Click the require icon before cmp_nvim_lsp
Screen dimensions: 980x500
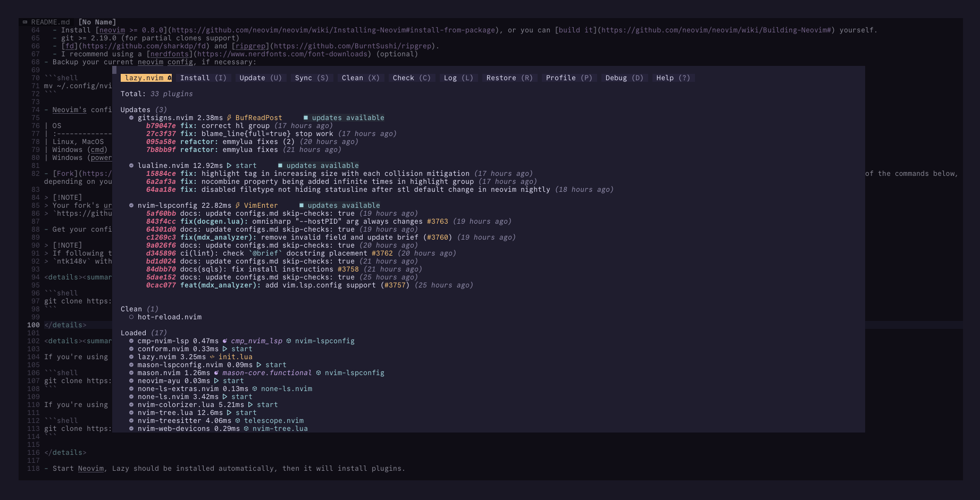click(225, 341)
